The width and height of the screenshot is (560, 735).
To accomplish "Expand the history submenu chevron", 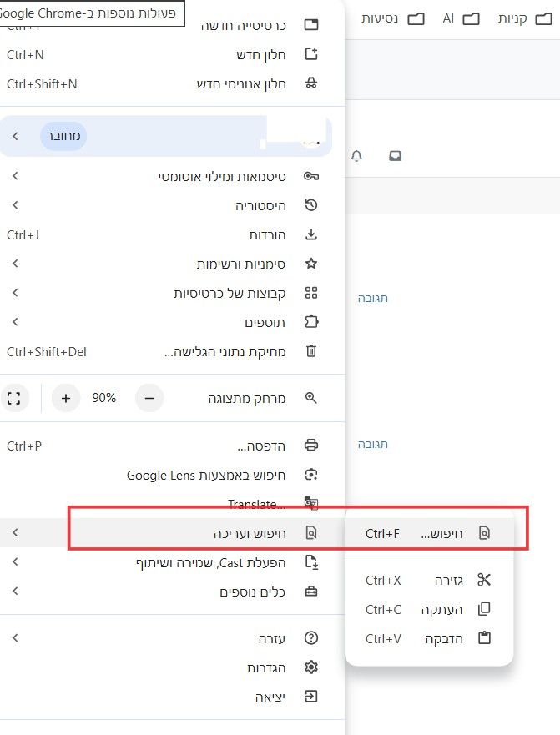I will tap(16, 205).
